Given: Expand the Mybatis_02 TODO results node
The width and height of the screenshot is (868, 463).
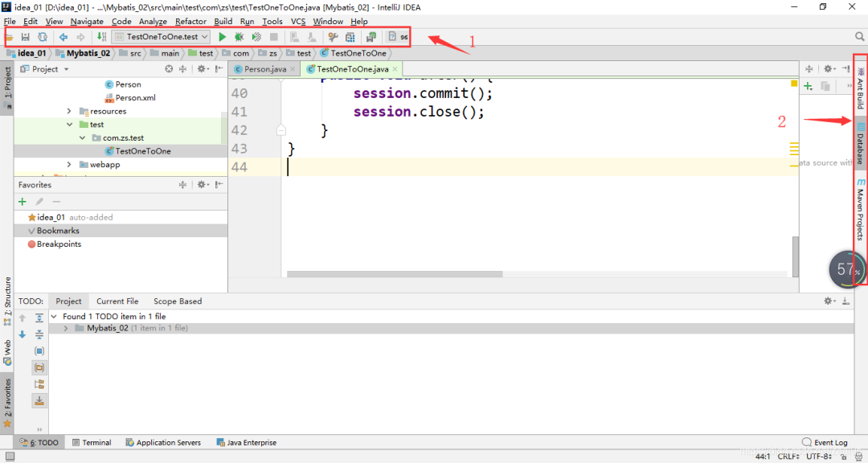Looking at the screenshot, I should tap(65, 328).
